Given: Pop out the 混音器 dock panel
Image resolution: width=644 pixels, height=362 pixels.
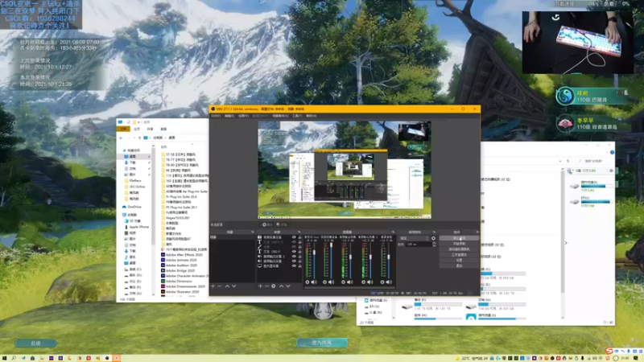Looking at the screenshot, I should (x=393, y=232).
